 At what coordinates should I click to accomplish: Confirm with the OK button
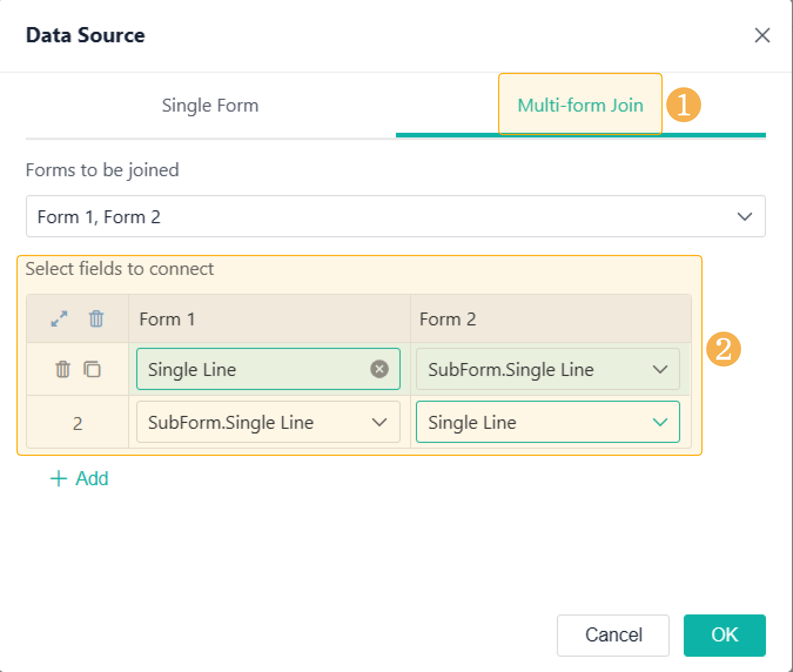pyautogui.click(x=725, y=635)
